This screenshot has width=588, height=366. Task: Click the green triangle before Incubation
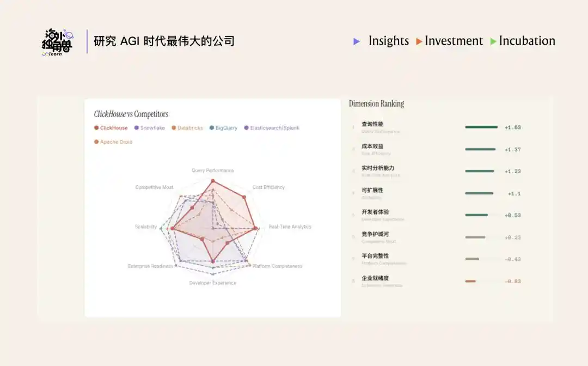493,41
